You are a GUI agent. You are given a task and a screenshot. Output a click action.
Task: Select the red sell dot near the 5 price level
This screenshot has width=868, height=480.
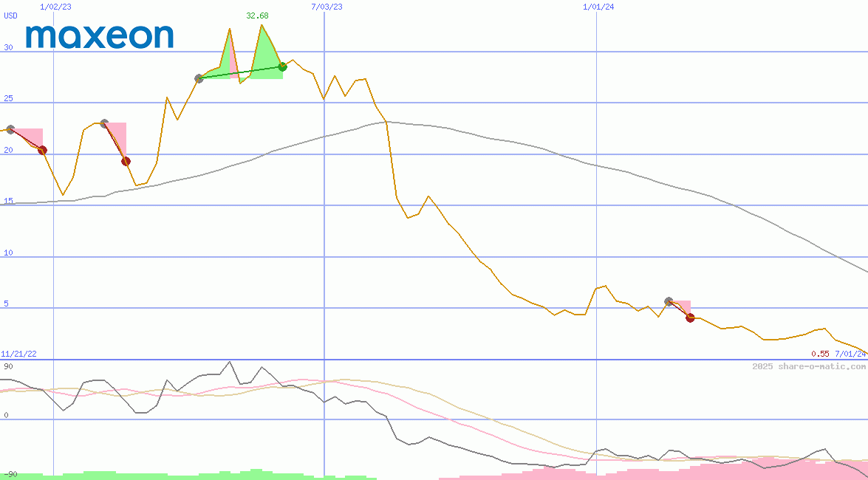coord(689,318)
